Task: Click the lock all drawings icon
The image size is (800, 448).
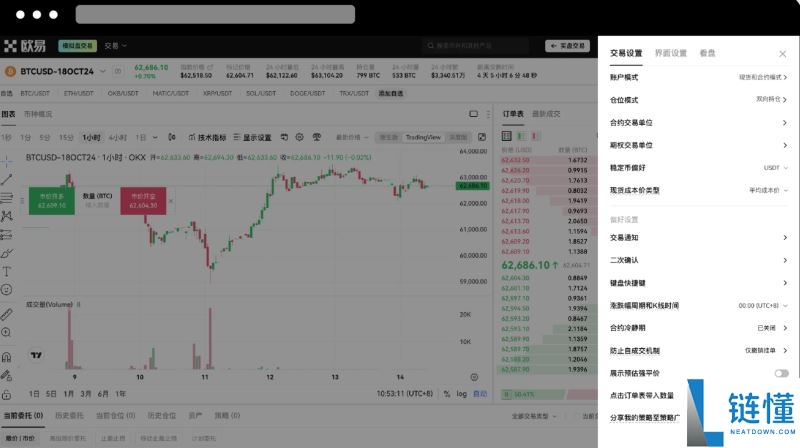Action: click(x=7, y=394)
